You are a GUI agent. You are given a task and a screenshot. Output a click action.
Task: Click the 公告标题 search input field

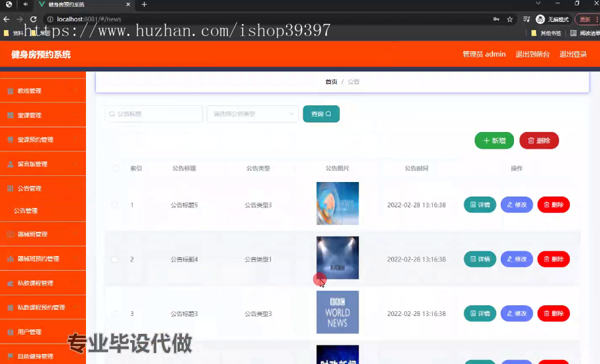tap(153, 114)
